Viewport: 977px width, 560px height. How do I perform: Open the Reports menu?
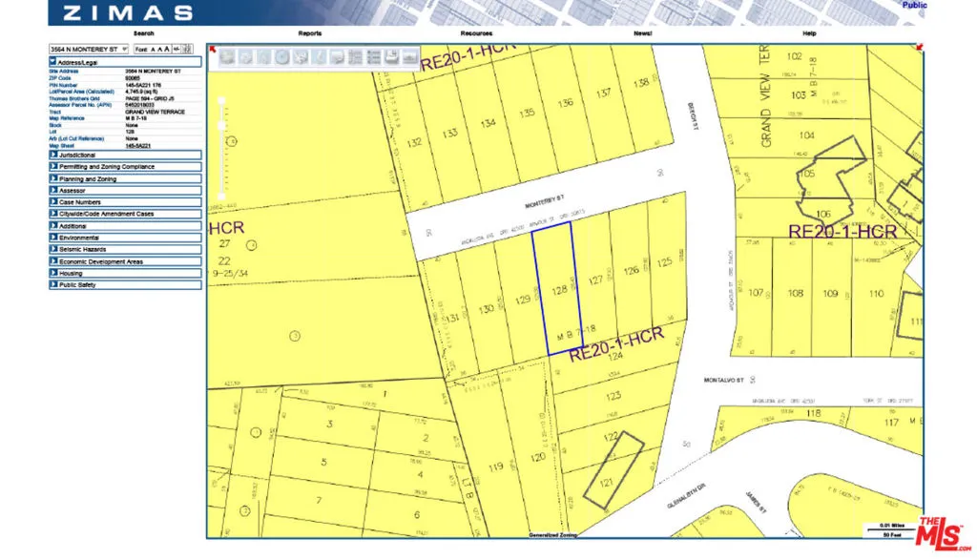point(309,33)
